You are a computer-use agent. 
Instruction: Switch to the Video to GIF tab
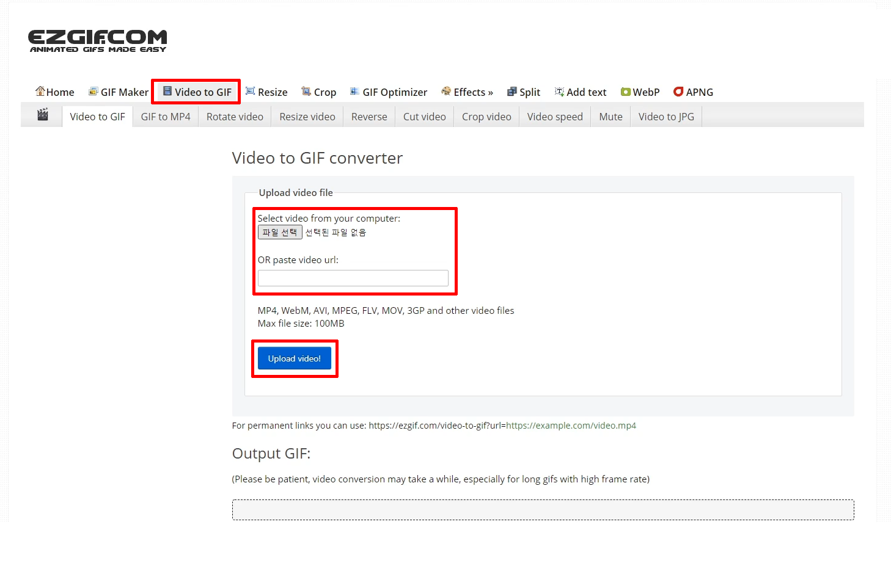98,117
